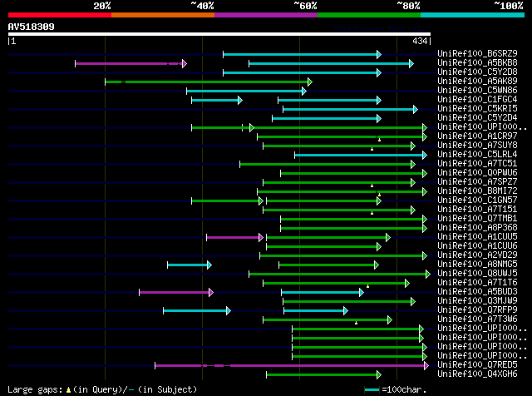Viewport: 532px width, 396px height.
Task: Click the UniRef100_A8NMG5 label
Action: point(477,265)
